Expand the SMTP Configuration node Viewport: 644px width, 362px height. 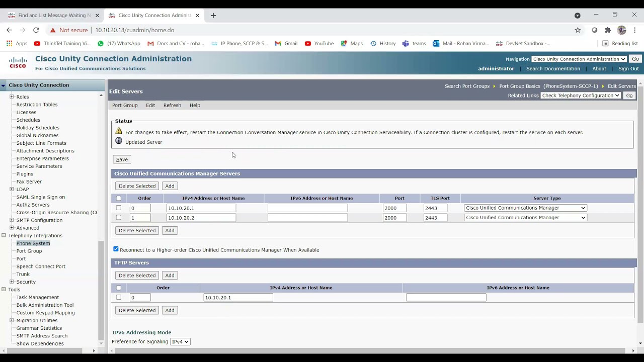(12, 220)
